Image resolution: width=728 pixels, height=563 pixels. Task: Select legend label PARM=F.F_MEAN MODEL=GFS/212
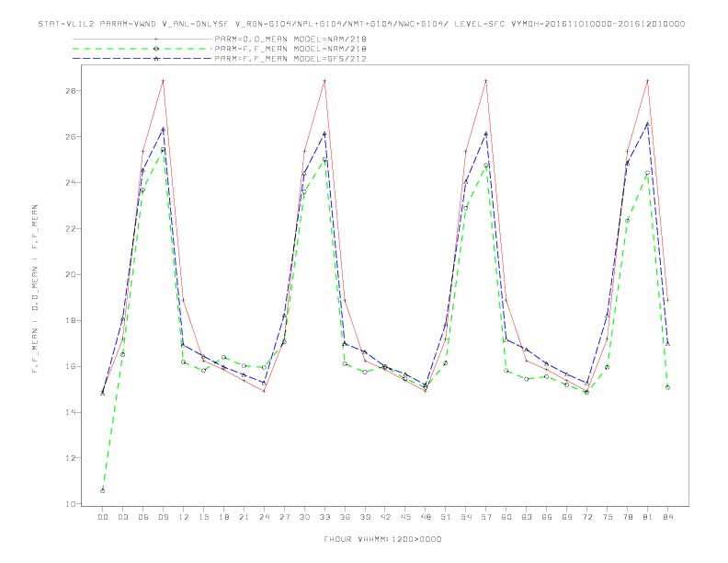coord(290,59)
